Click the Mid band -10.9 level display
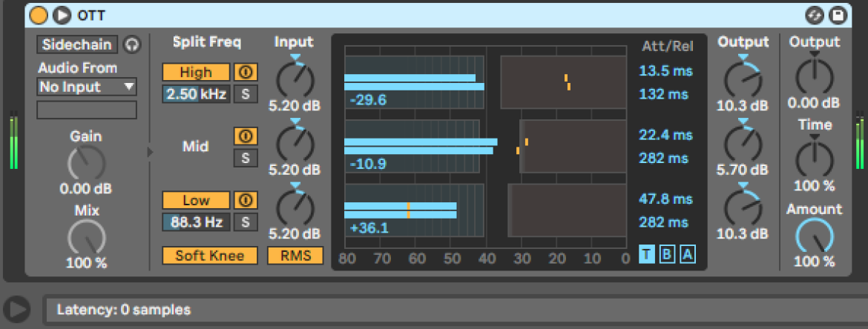The height and width of the screenshot is (329, 868). tap(368, 164)
